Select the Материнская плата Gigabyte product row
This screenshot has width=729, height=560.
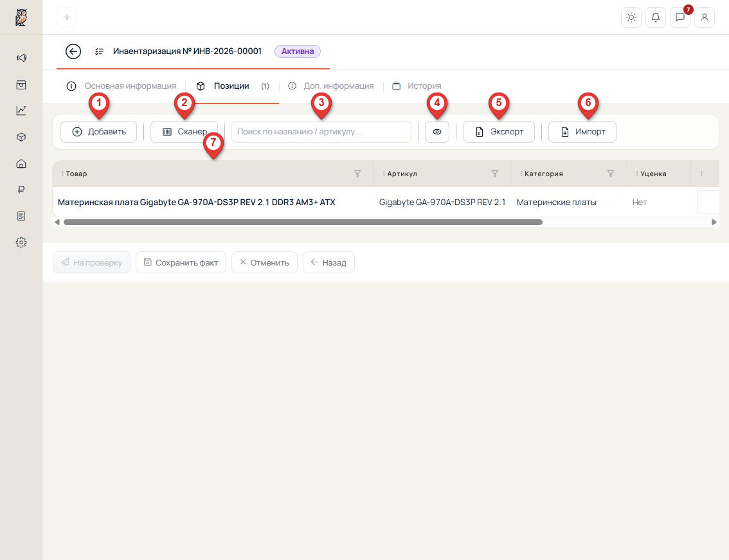[386, 203]
